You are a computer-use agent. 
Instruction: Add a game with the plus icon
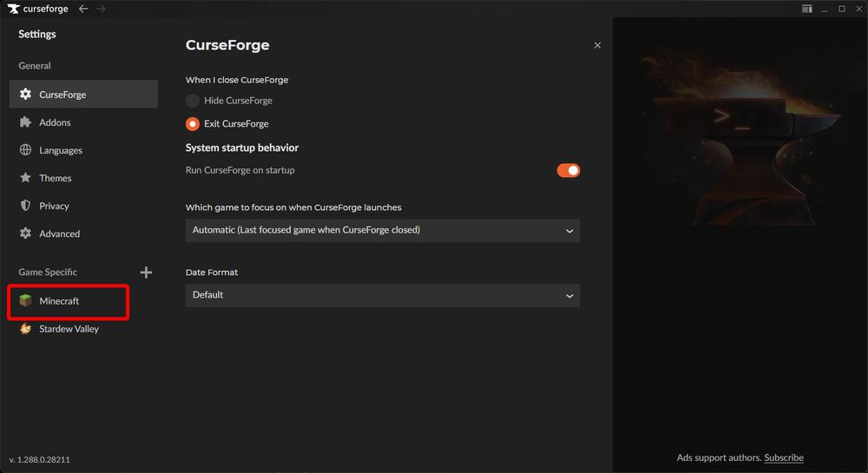(x=146, y=273)
